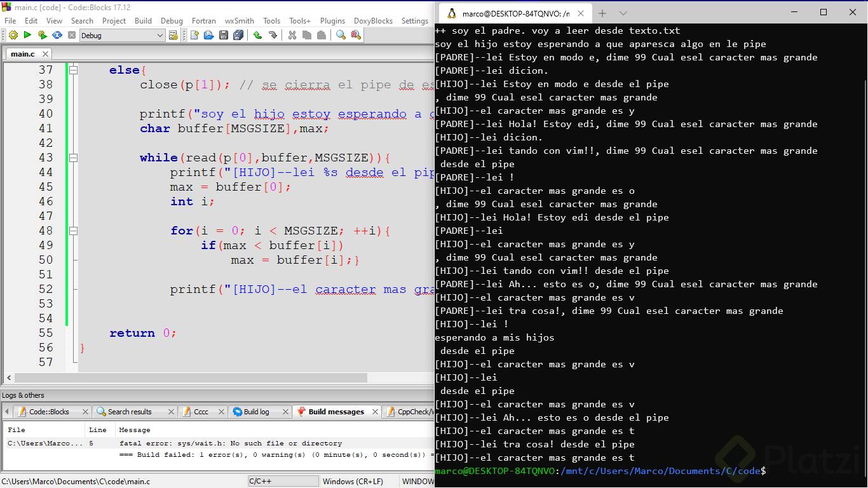The height and width of the screenshot is (488, 868).
Task: Click the Build and run icon
Action: point(42,36)
